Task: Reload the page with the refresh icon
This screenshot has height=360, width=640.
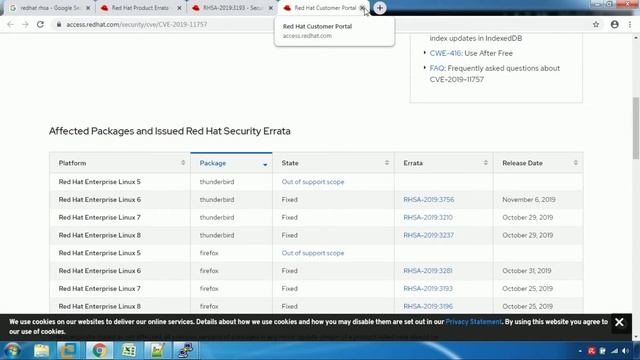Action: click(x=40, y=24)
